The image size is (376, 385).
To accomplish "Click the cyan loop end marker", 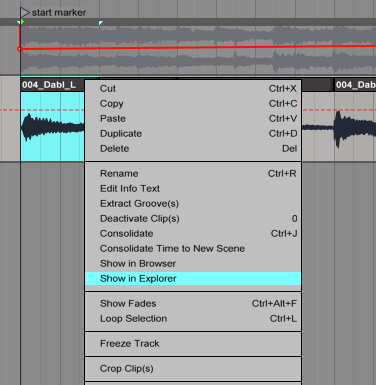I will tap(101, 23).
